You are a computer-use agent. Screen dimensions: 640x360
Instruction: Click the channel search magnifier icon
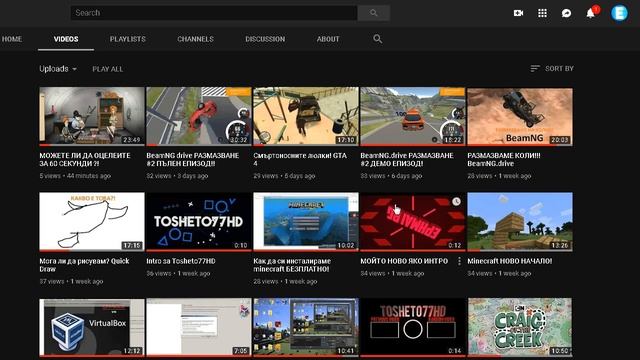[x=378, y=39]
